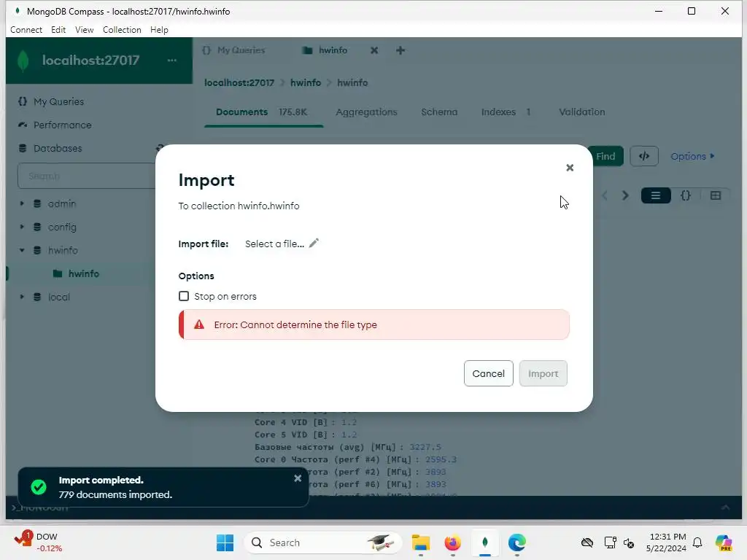747x560 pixels.
Task: Click the Cancel button in Import dialog
Action: [x=488, y=373]
